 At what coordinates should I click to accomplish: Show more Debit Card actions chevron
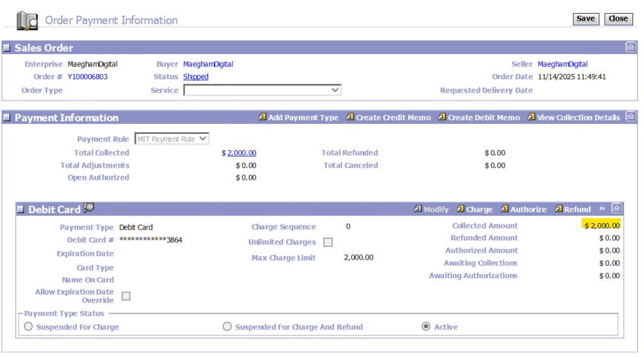click(x=602, y=209)
